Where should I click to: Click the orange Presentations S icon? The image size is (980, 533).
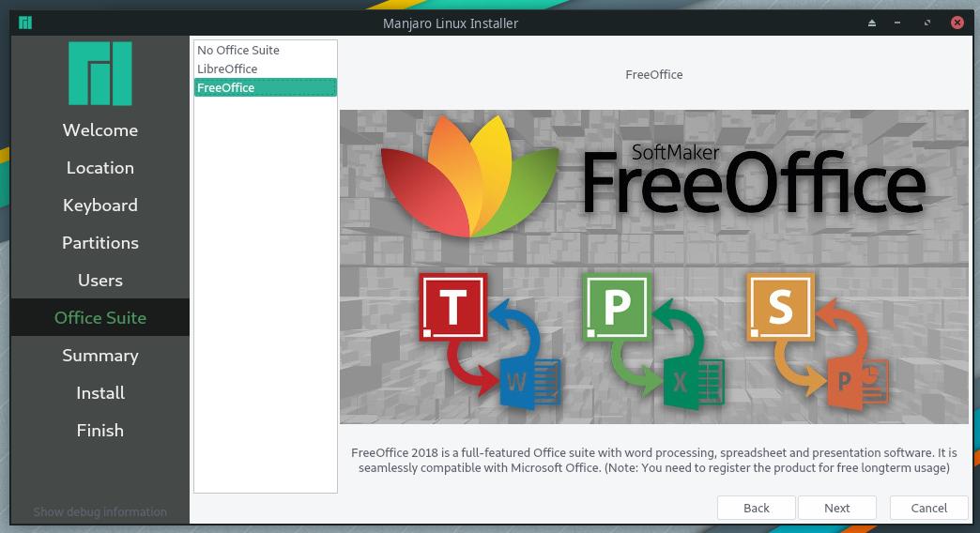click(x=781, y=307)
